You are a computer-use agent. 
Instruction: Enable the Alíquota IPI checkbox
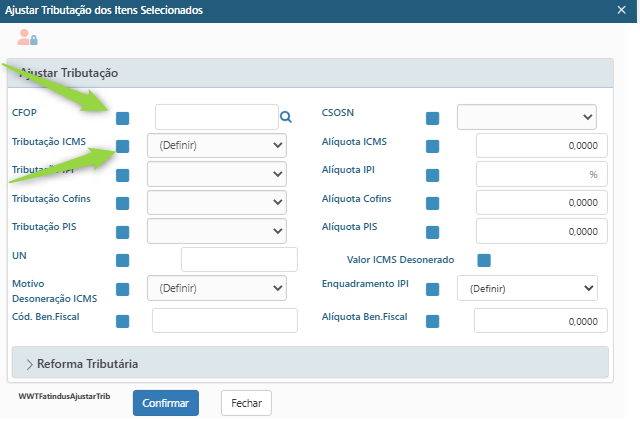tap(433, 175)
